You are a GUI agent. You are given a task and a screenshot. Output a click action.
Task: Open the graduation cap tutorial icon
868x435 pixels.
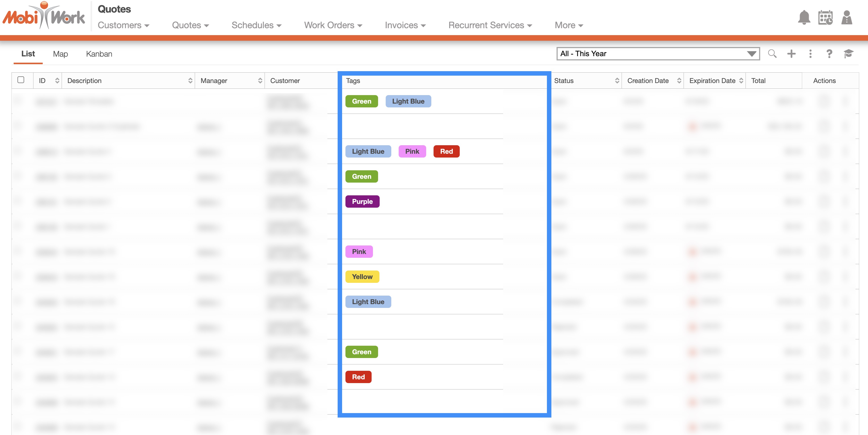pyautogui.click(x=848, y=54)
